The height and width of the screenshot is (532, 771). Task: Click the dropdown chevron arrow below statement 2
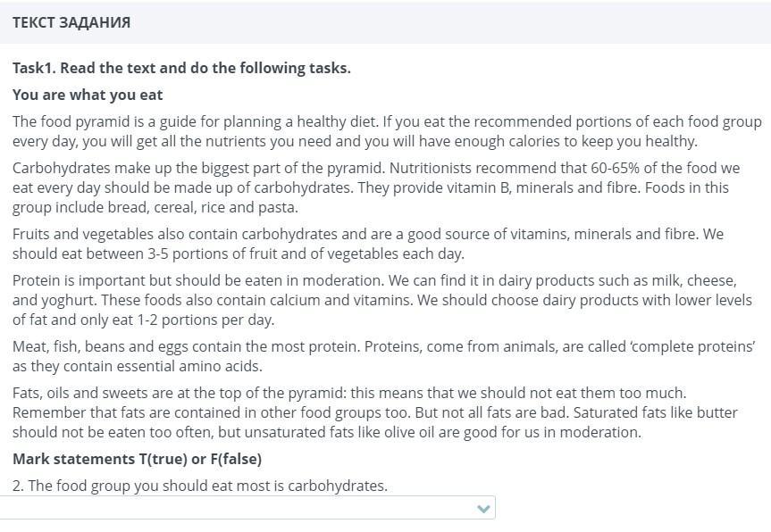483,509
